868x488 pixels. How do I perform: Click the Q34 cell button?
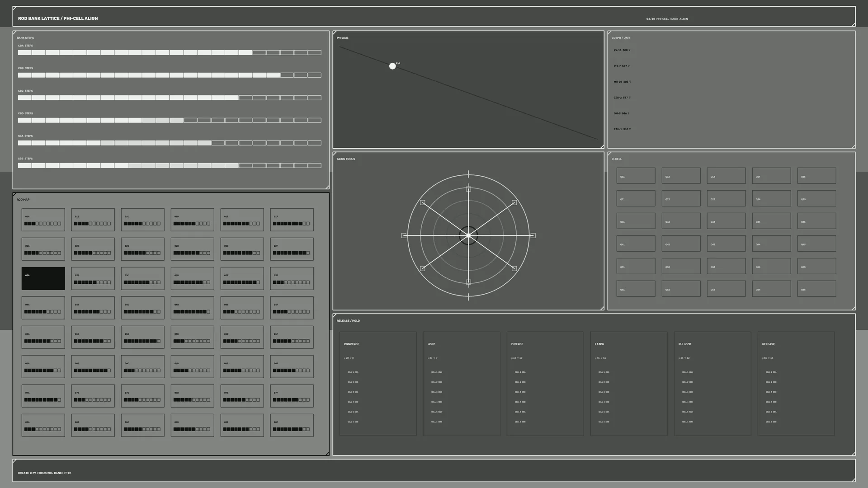(771, 221)
